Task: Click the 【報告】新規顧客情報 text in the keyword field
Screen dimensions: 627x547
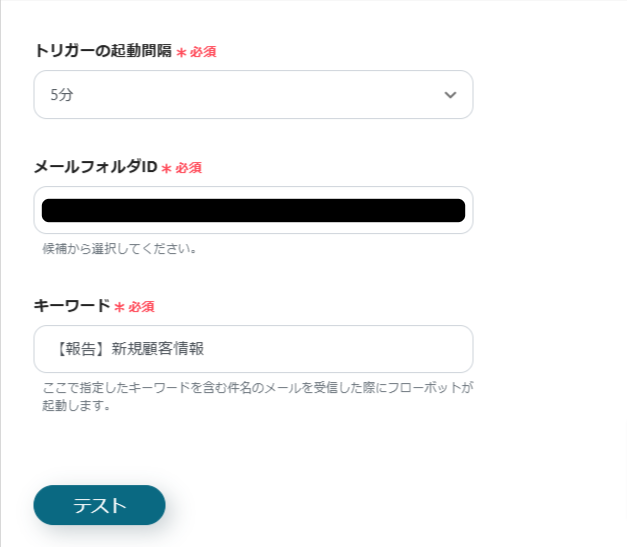Action: tap(134, 349)
